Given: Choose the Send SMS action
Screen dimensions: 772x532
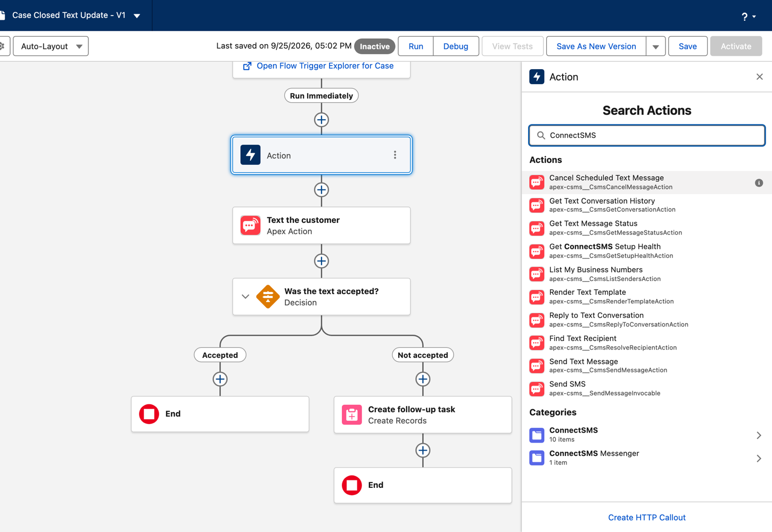Looking at the screenshot, I should click(647, 388).
